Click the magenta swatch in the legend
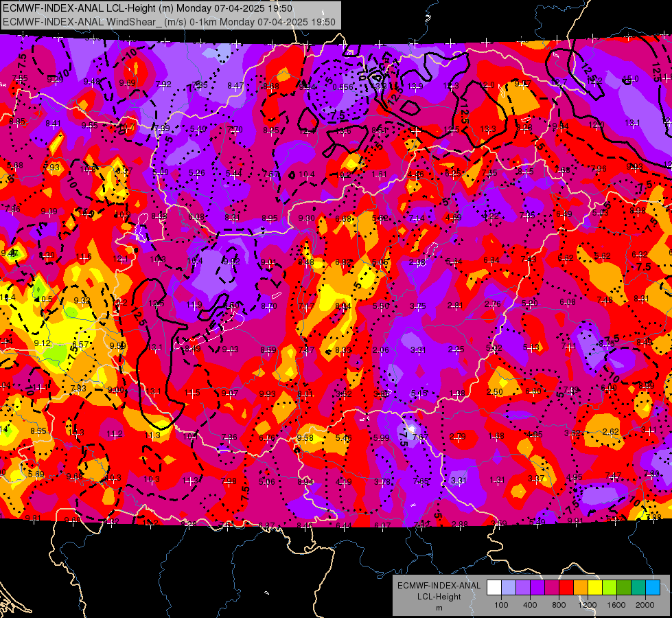The image size is (672, 618). coord(552,588)
